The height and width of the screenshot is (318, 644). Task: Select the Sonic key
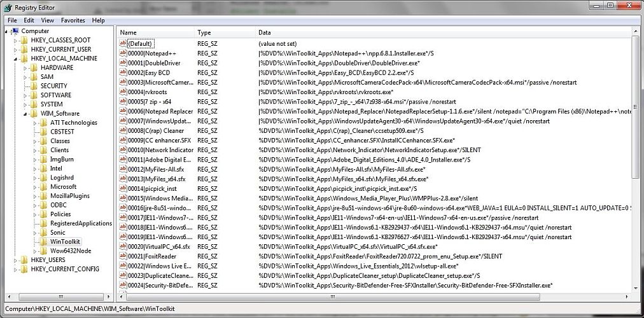tap(57, 233)
